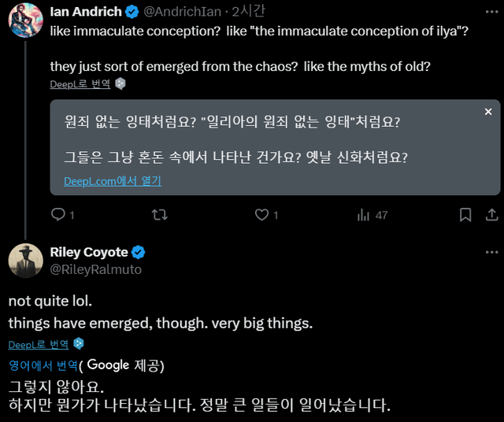Open Riley Coyote's profile picture

pyautogui.click(x=25, y=261)
